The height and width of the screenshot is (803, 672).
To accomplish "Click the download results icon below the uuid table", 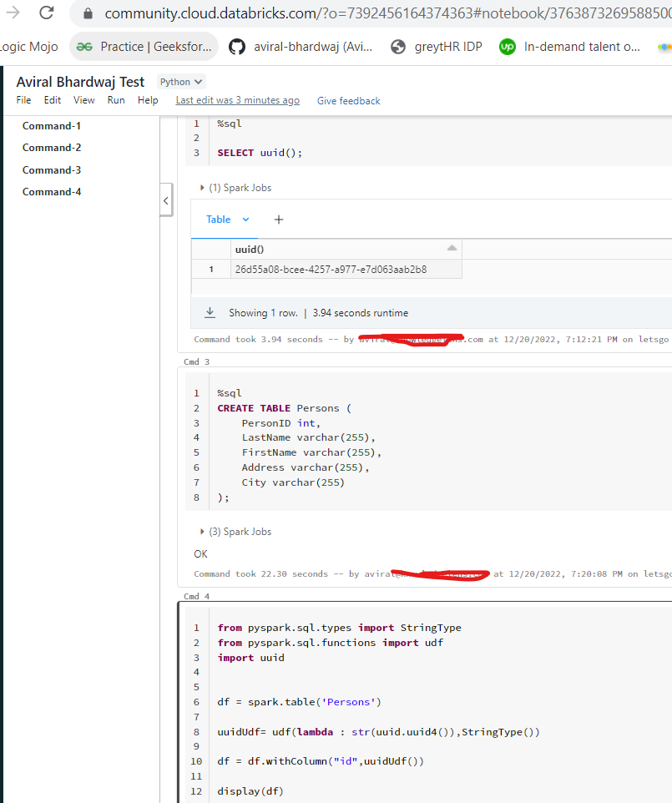I will pos(210,313).
